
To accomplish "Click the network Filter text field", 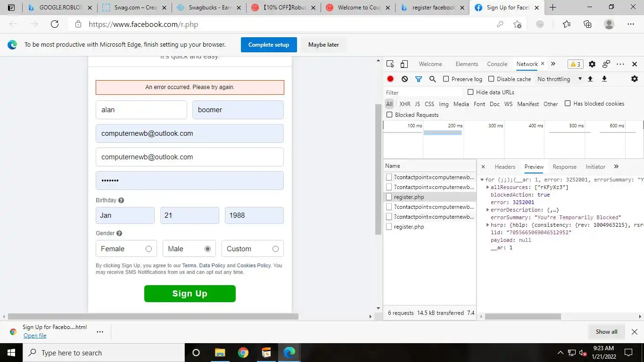I will (423, 92).
